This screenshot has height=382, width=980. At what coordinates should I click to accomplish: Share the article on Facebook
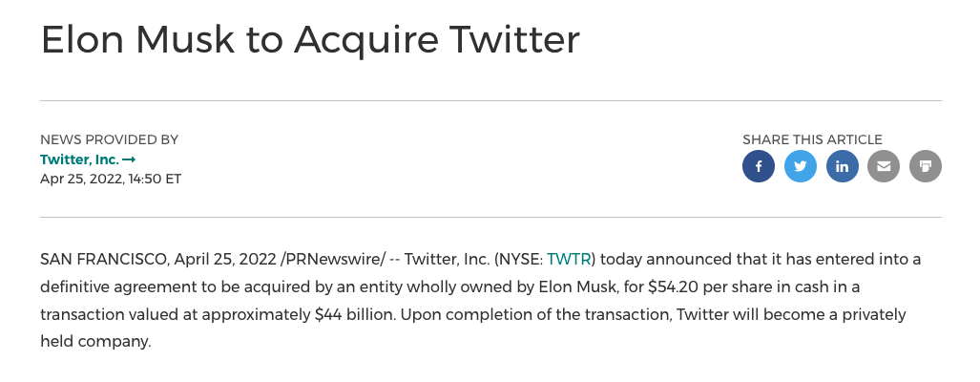[x=759, y=166]
